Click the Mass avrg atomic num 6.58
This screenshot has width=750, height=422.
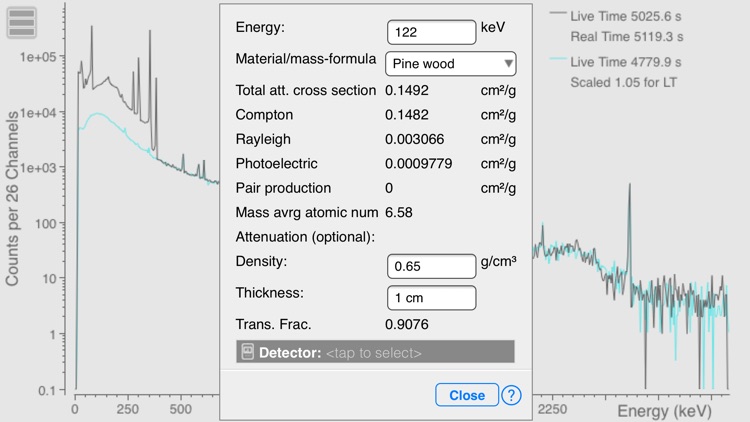(398, 212)
